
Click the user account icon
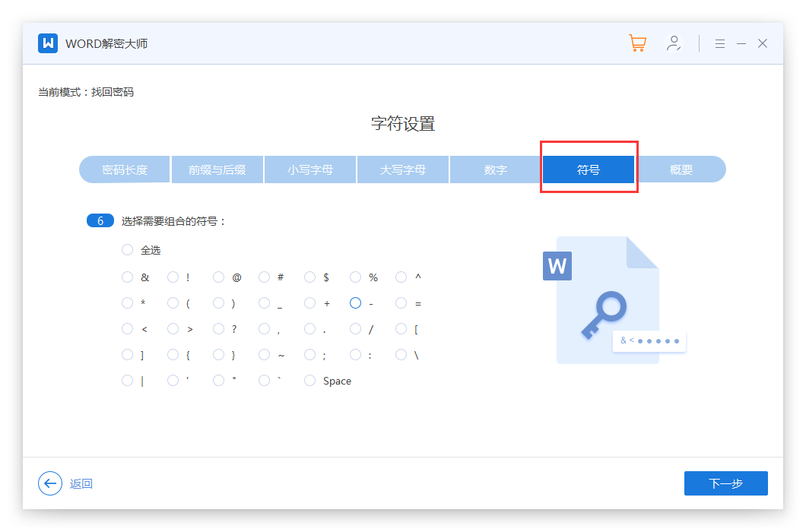click(x=673, y=43)
